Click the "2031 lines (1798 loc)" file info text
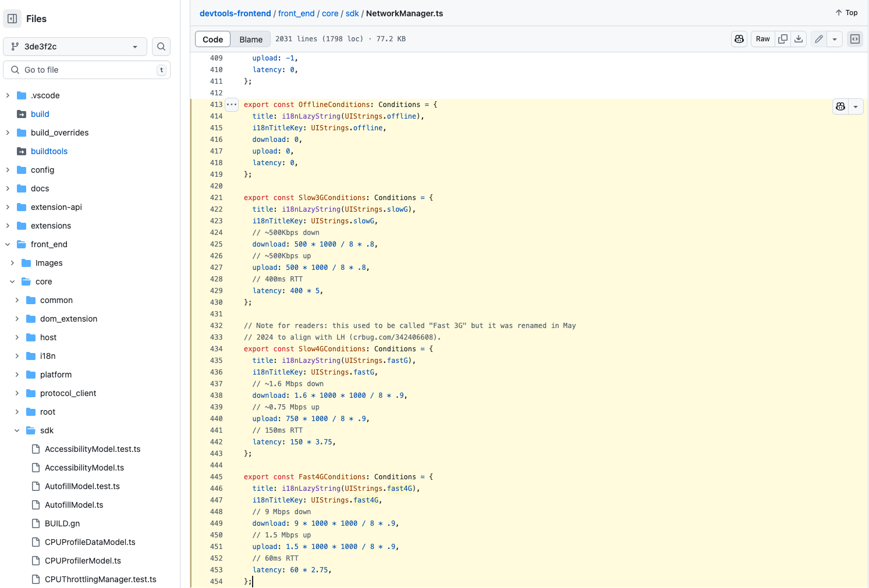This screenshot has width=869, height=588. (x=319, y=39)
